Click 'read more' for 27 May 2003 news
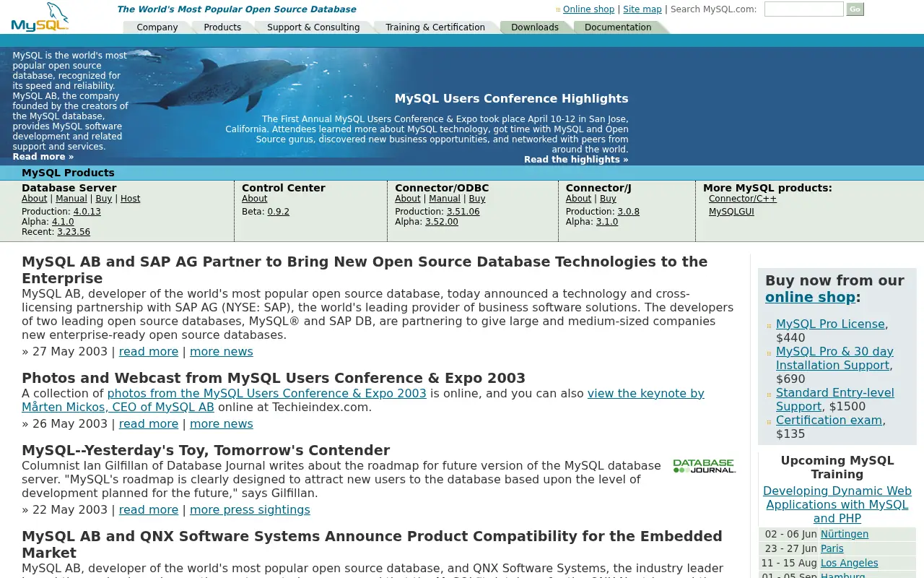This screenshot has width=924, height=578. [149, 352]
